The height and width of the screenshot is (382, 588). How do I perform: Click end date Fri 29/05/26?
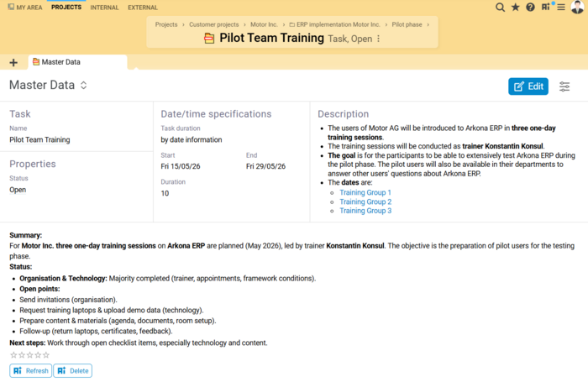click(x=265, y=166)
